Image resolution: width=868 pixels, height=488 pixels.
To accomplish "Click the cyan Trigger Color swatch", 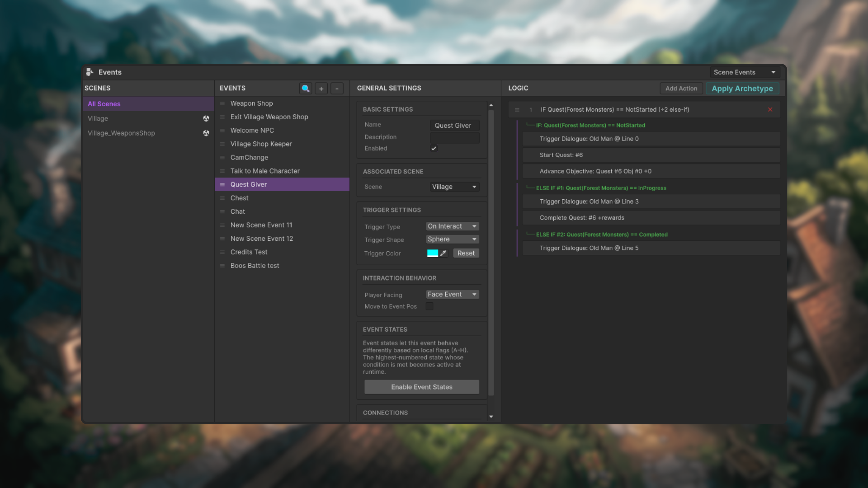I will pos(433,253).
